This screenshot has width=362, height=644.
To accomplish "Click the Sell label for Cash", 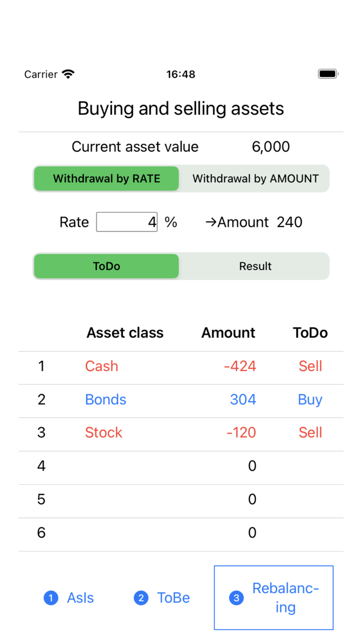I will (x=310, y=366).
